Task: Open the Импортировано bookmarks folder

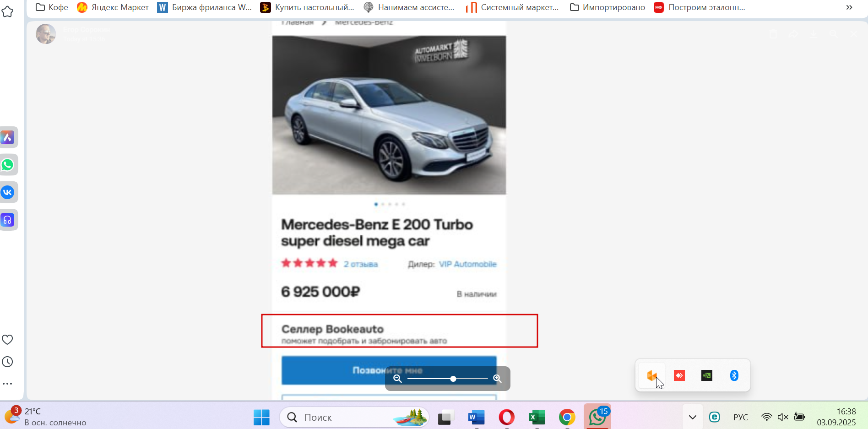Action: [608, 7]
